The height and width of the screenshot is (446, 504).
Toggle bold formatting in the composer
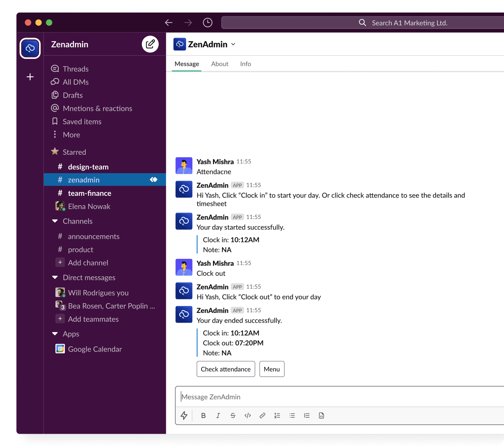coord(204,415)
